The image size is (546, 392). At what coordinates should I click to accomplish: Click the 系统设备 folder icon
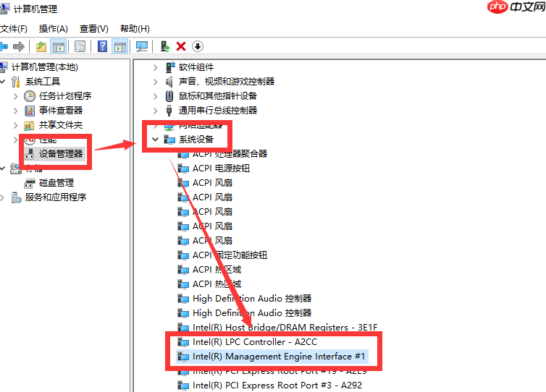169,140
